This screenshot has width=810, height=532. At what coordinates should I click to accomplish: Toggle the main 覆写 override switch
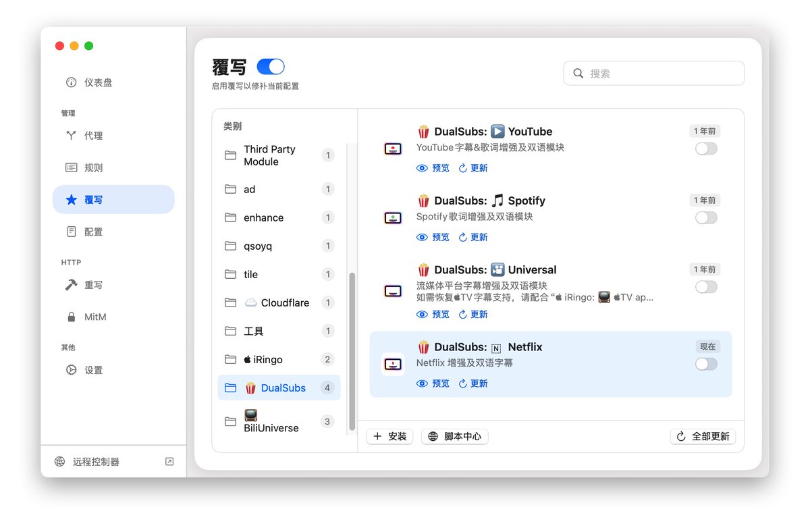[271, 66]
